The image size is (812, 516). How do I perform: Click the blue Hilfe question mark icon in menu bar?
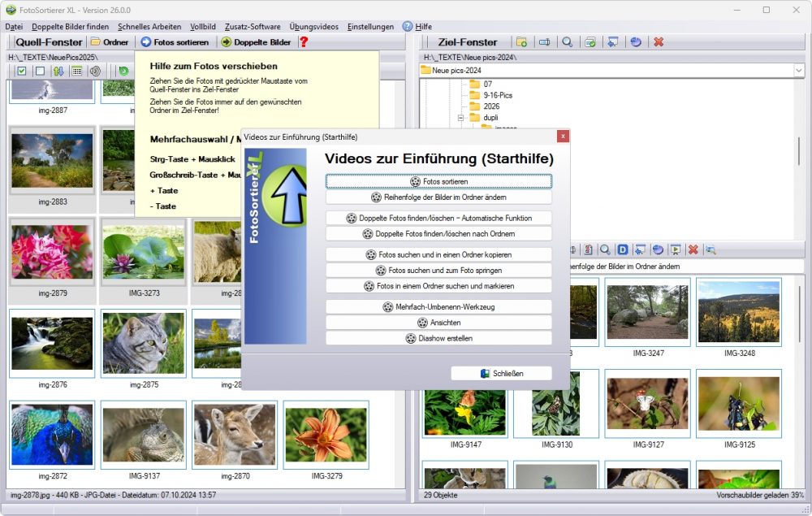coord(408,27)
